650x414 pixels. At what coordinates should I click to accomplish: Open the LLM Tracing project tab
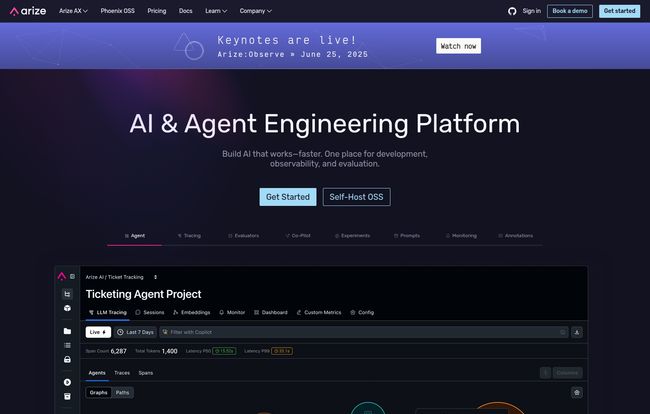tap(108, 312)
